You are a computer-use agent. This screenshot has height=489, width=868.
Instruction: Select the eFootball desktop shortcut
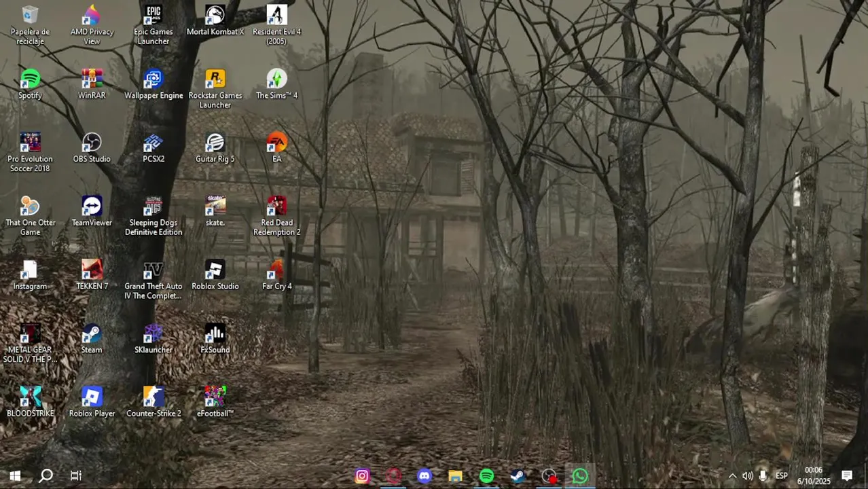(215, 401)
